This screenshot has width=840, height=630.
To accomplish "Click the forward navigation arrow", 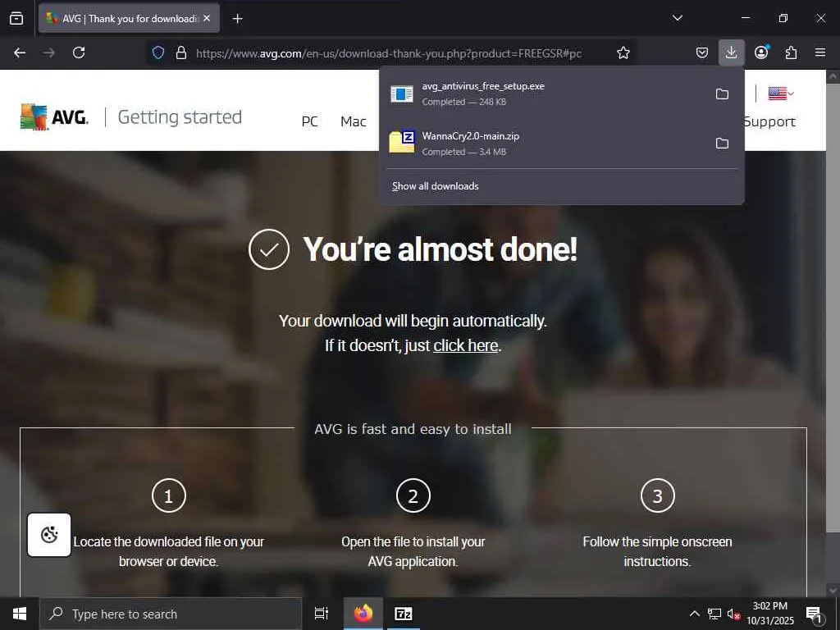I will tap(48, 52).
